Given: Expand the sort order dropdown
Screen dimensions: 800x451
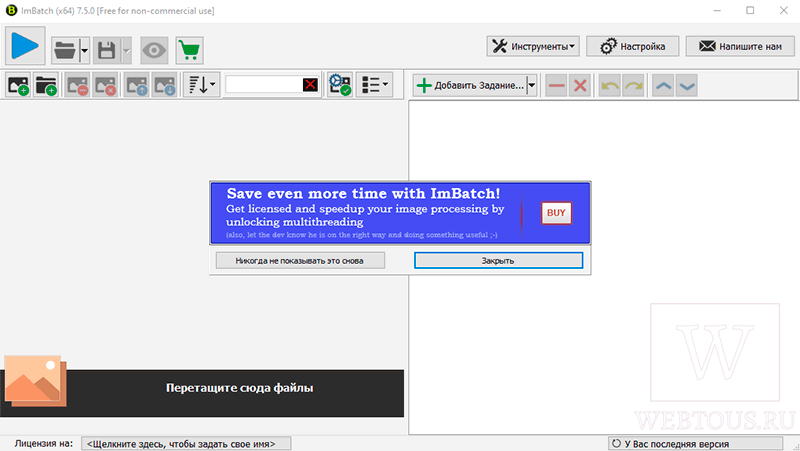Looking at the screenshot, I should point(202,85).
